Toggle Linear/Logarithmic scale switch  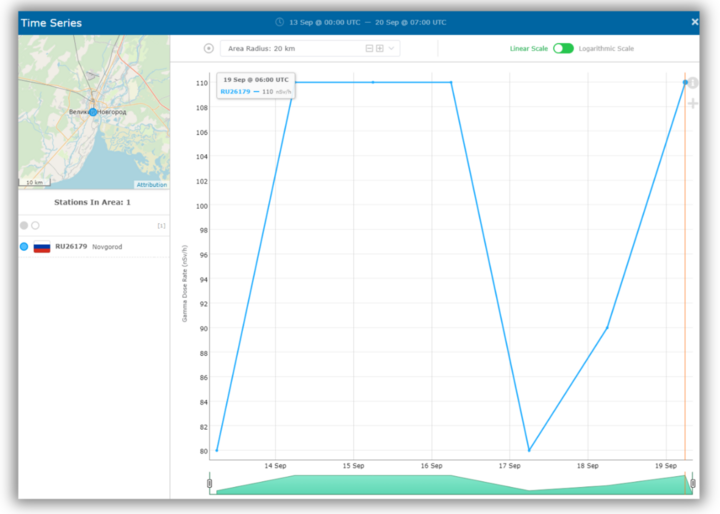click(x=563, y=48)
